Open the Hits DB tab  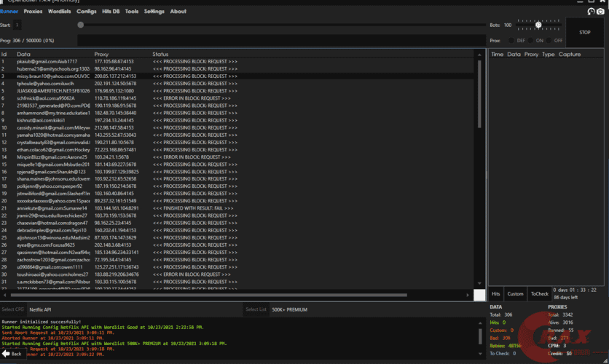pyautogui.click(x=111, y=12)
